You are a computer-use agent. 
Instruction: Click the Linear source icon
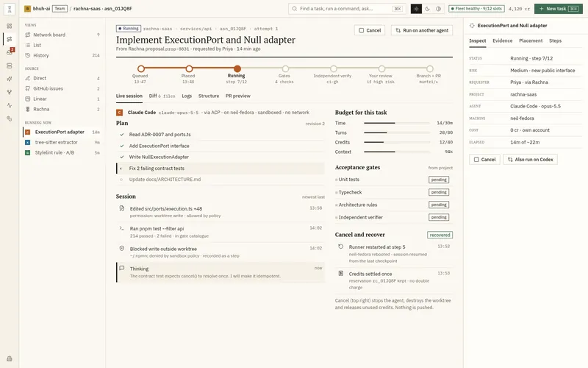[28, 99]
